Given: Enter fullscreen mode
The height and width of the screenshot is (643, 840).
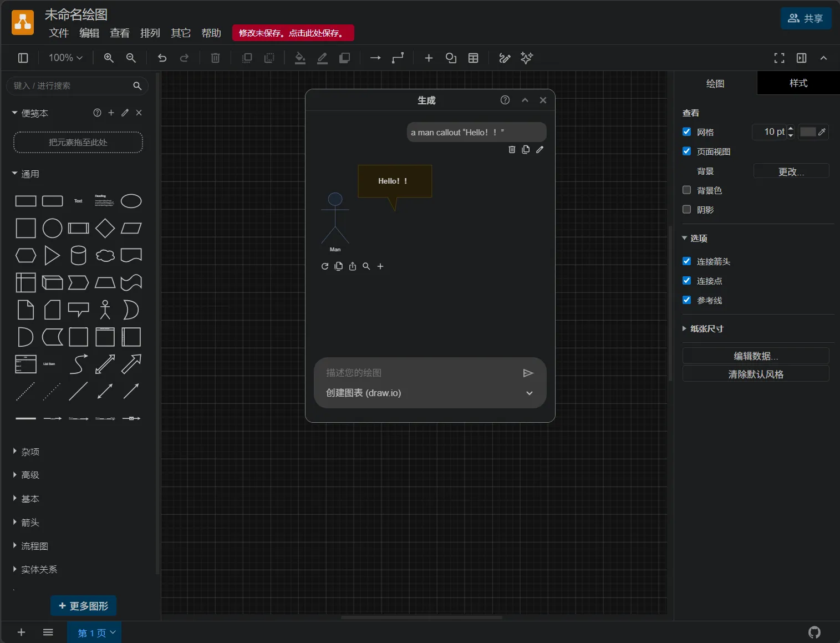Looking at the screenshot, I should point(779,58).
